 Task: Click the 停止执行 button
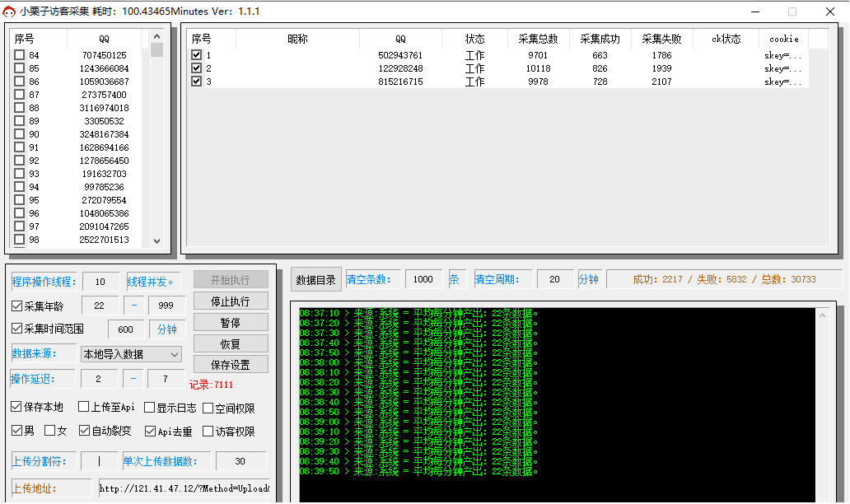pyautogui.click(x=231, y=301)
